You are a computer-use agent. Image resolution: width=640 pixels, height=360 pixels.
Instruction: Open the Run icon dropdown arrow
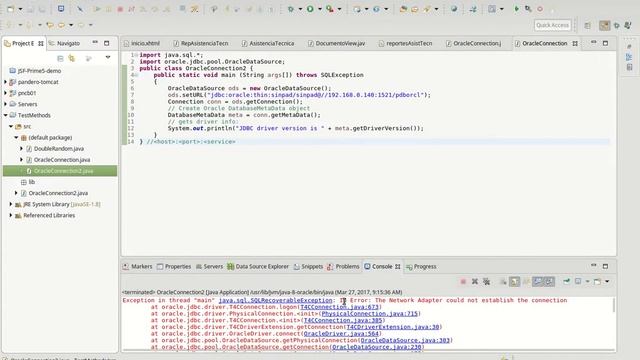point(320,9)
